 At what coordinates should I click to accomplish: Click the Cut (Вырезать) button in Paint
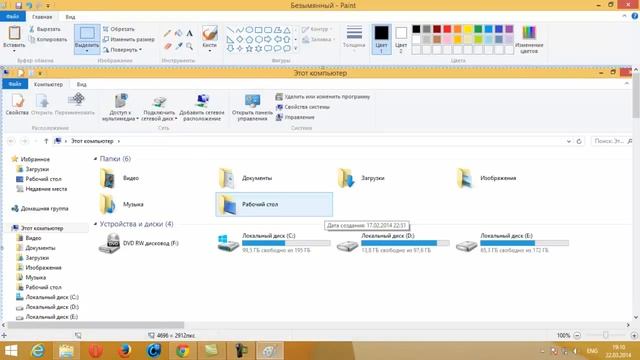(x=45, y=29)
